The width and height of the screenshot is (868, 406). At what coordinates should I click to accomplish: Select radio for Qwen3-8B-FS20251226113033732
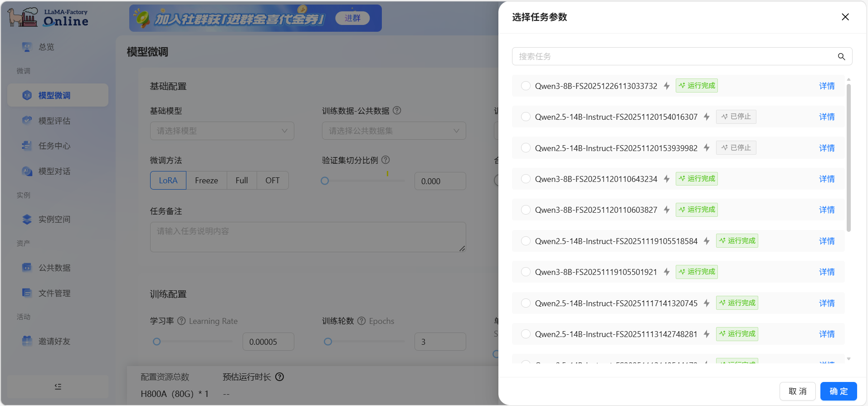click(x=526, y=86)
